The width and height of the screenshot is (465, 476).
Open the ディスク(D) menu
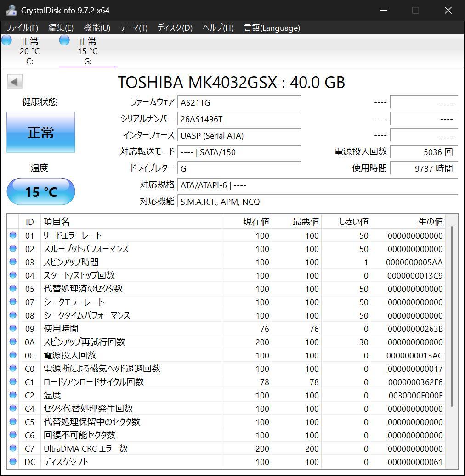pos(175,28)
